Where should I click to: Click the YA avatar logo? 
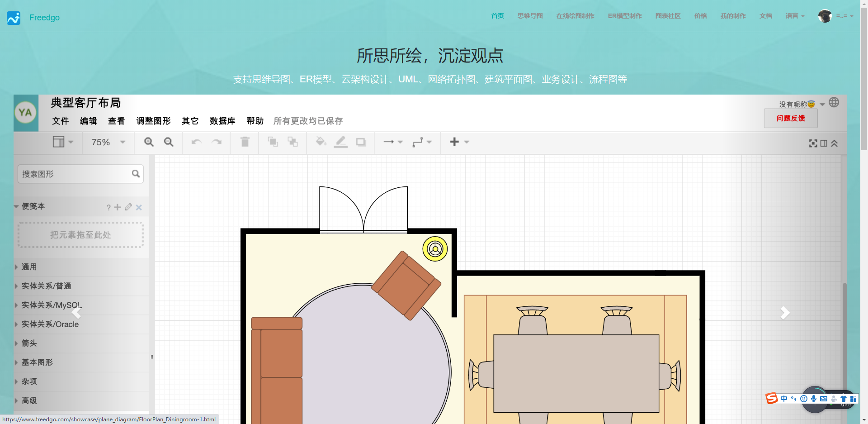tap(26, 113)
